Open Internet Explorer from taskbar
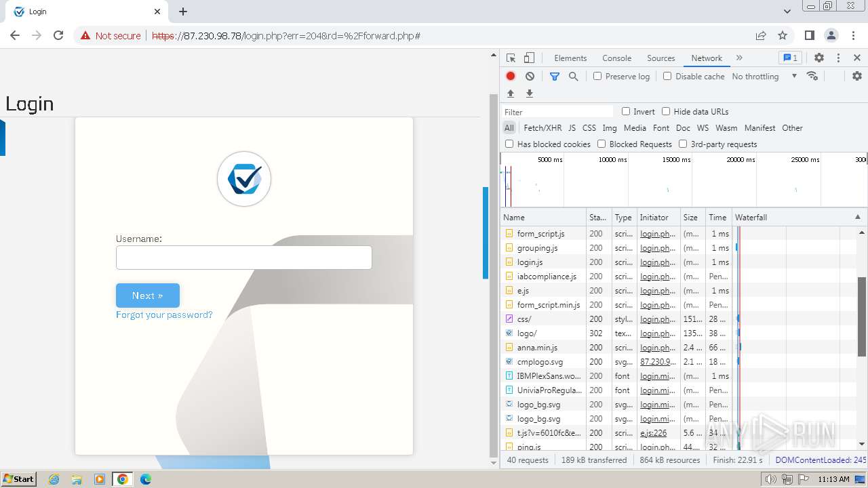The width and height of the screenshot is (868, 488). (x=54, y=479)
